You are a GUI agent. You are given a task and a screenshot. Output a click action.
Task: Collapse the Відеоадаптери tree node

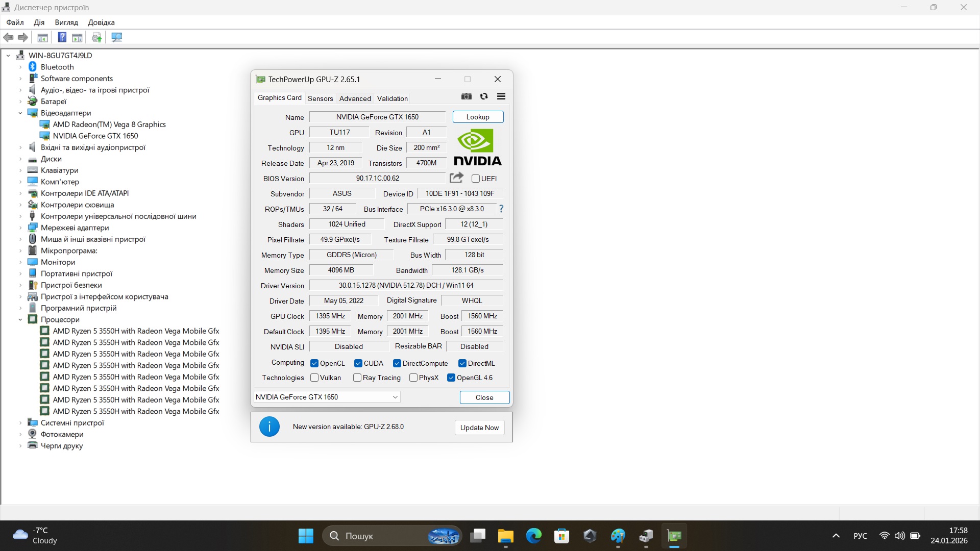coord(20,113)
